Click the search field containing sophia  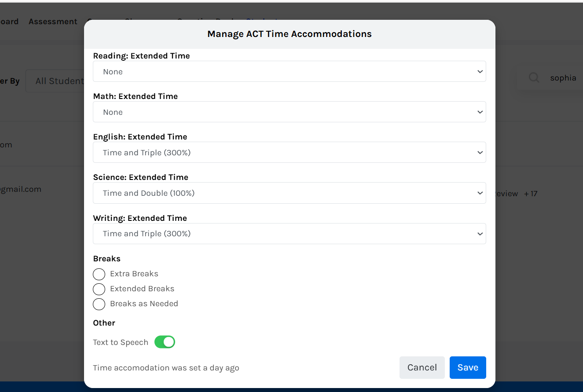pyautogui.click(x=563, y=78)
